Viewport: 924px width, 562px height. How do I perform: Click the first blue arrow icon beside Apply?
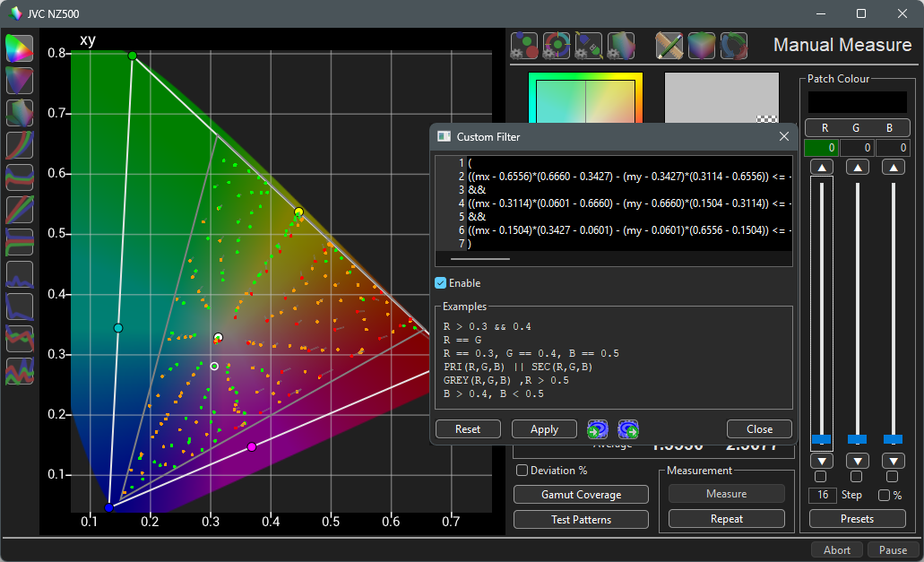pyautogui.click(x=598, y=429)
